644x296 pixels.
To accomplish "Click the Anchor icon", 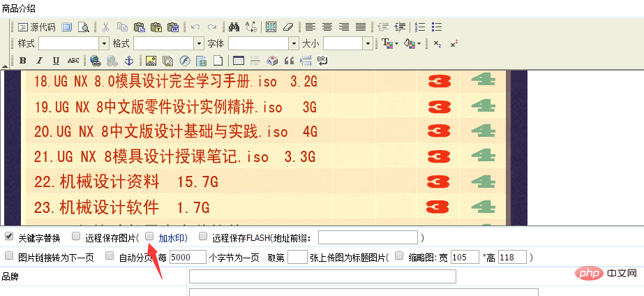I will (129, 61).
